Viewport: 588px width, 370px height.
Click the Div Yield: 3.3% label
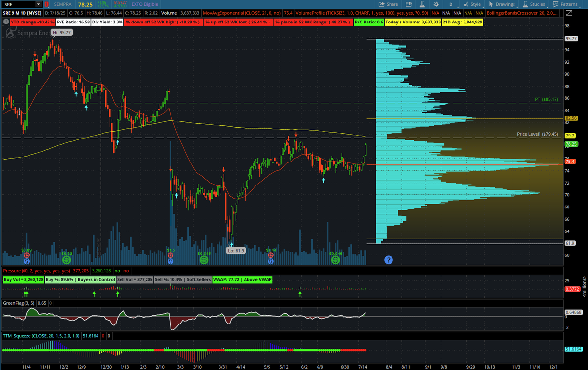click(108, 22)
